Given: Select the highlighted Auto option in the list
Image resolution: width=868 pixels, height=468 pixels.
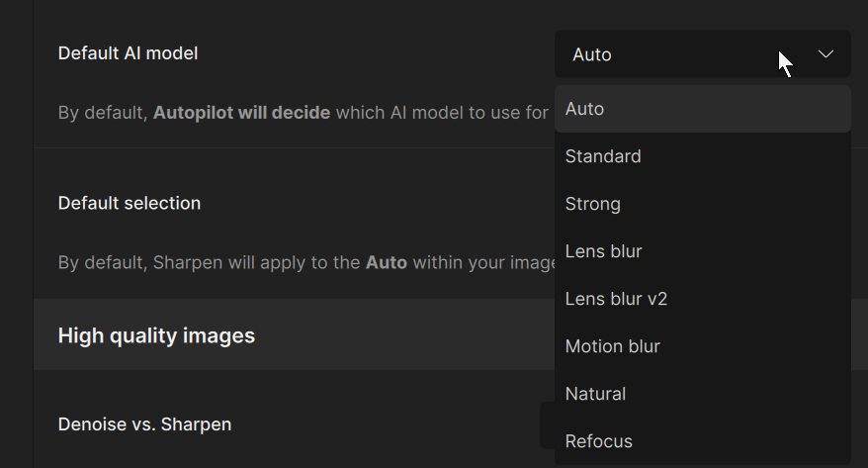Looking at the screenshot, I should tap(702, 109).
